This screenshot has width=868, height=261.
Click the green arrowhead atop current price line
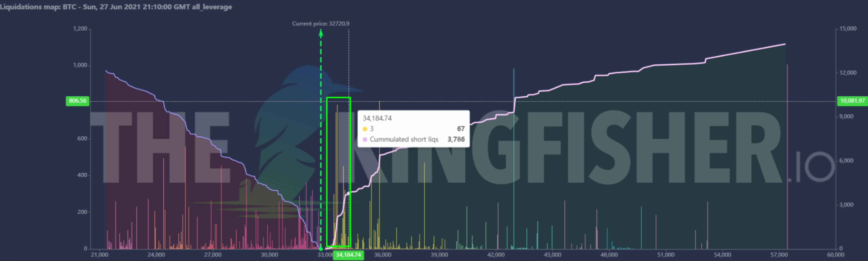321,33
